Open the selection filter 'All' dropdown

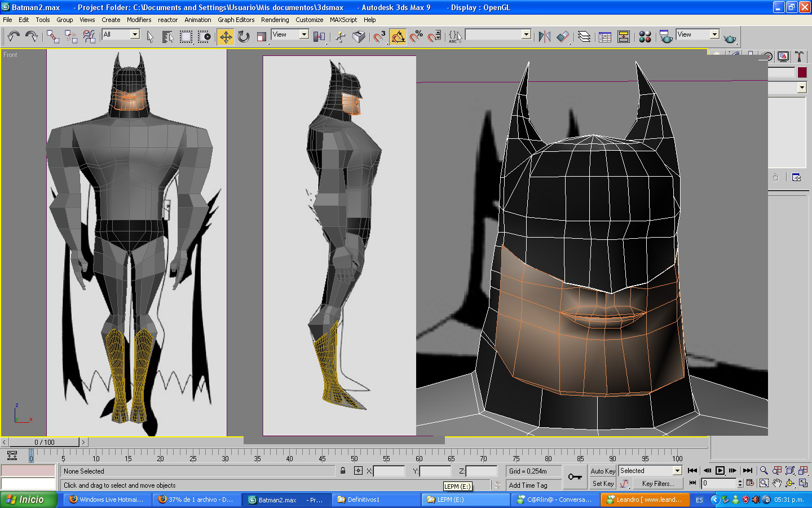pyautogui.click(x=135, y=34)
